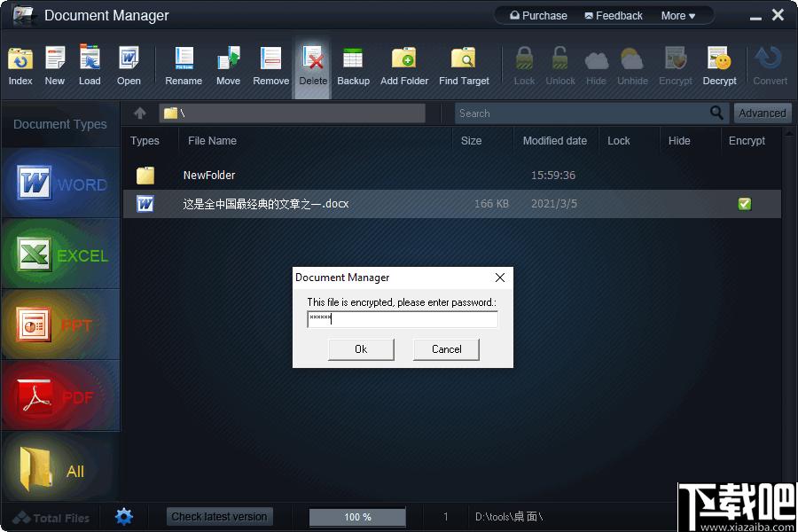Filter by PDF document type
Image resolution: width=798 pixels, height=532 pixels.
(61, 395)
